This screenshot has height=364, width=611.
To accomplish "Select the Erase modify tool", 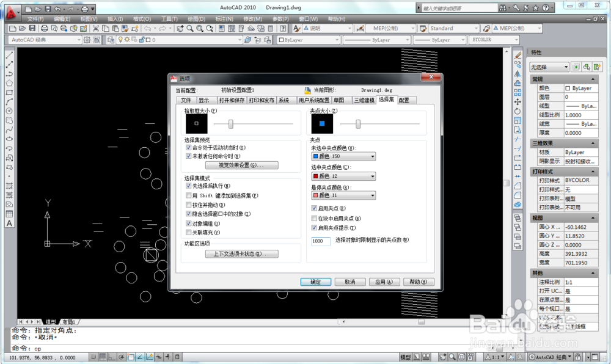I will click(x=518, y=56).
